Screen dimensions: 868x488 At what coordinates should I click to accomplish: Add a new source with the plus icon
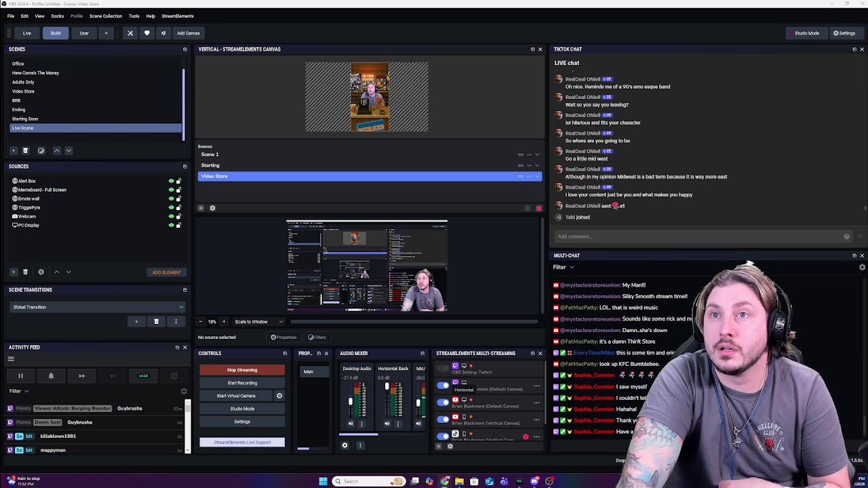(x=14, y=272)
